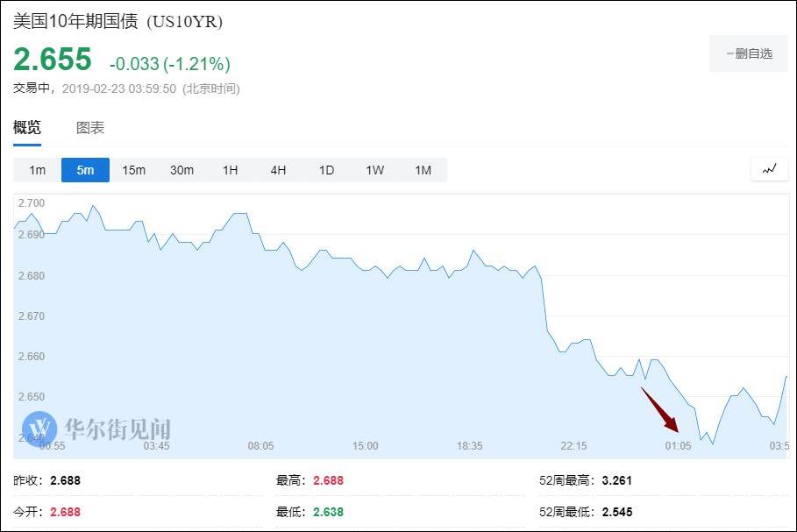Click the 美国10年期国债 title
The image size is (797, 532).
click(x=75, y=22)
